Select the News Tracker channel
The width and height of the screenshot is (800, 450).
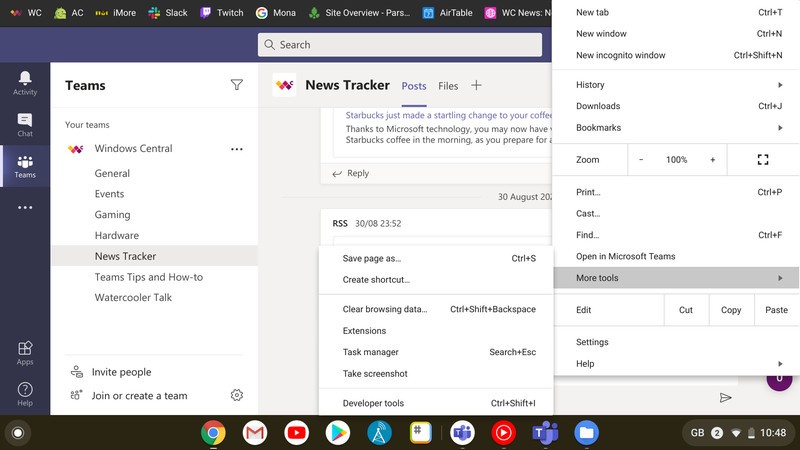click(154, 256)
